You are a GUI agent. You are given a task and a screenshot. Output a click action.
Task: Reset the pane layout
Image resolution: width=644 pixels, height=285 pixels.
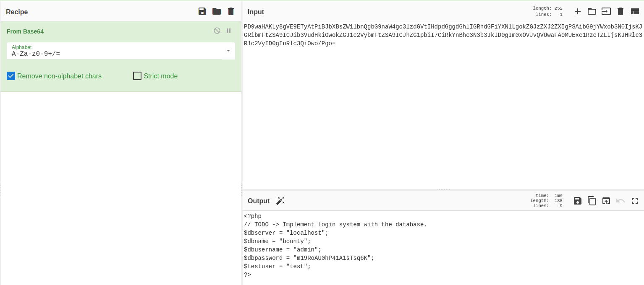tap(635, 11)
